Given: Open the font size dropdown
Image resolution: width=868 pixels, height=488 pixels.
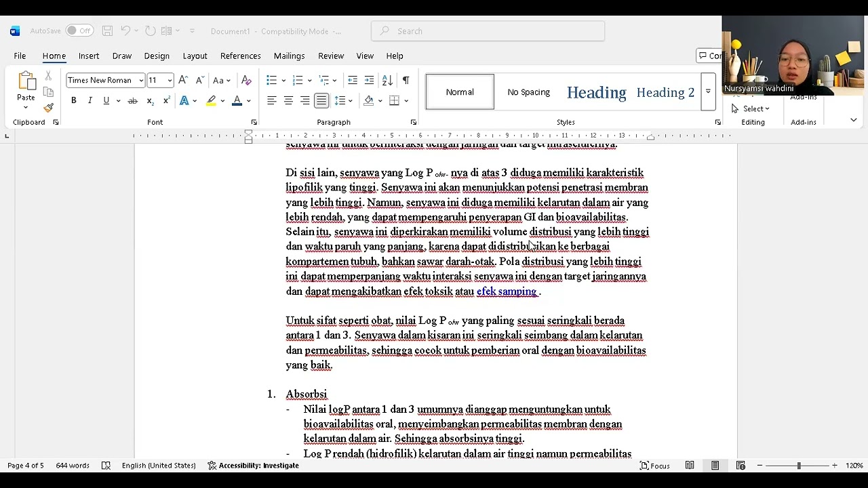Looking at the screenshot, I should [170, 80].
